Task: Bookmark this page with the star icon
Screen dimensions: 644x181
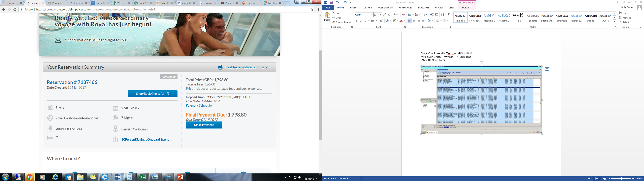Action: 312,9
